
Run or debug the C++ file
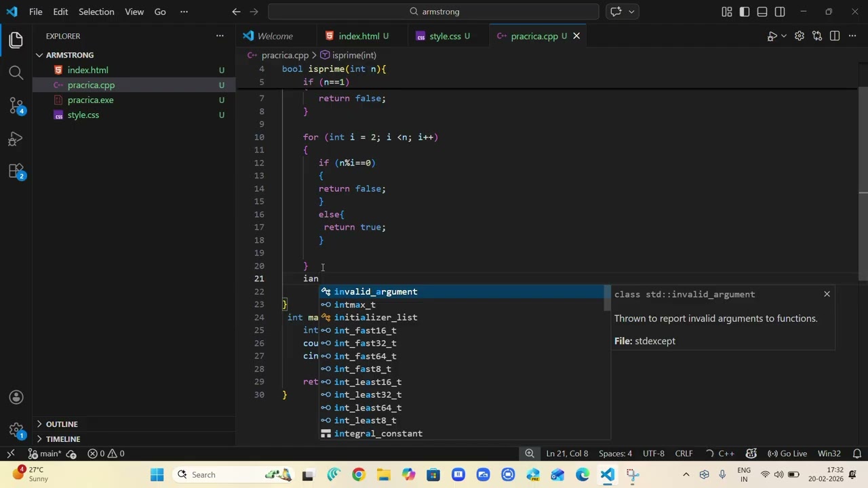(x=772, y=36)
